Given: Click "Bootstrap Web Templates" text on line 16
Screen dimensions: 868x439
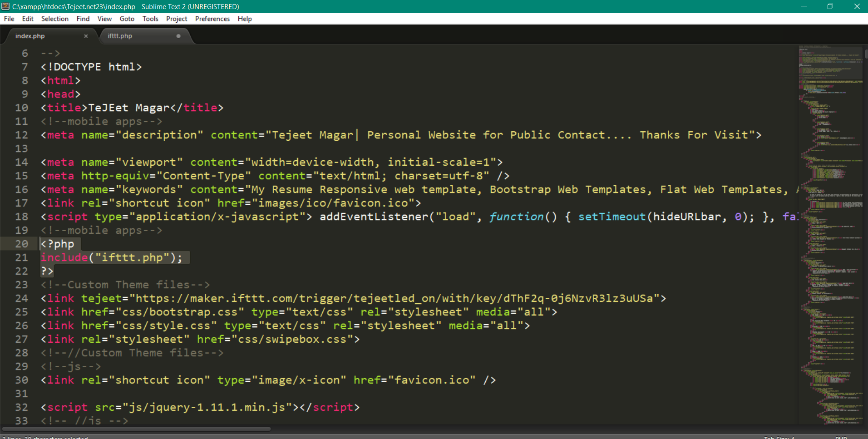Looking at the screenshot, I should [567, 189].
